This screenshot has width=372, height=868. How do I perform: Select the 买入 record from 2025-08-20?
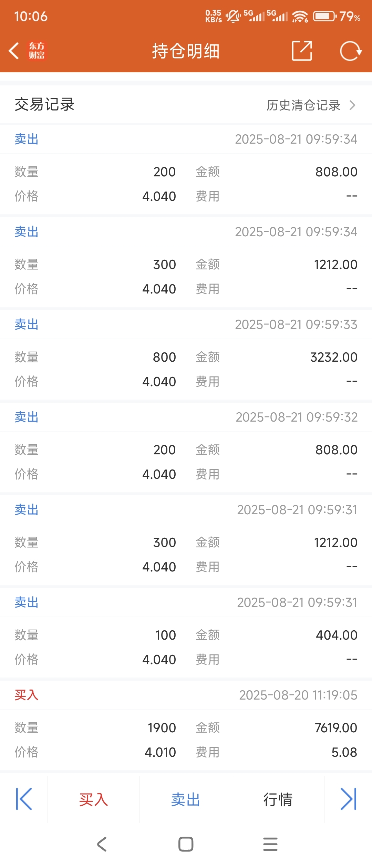(186, 725)
